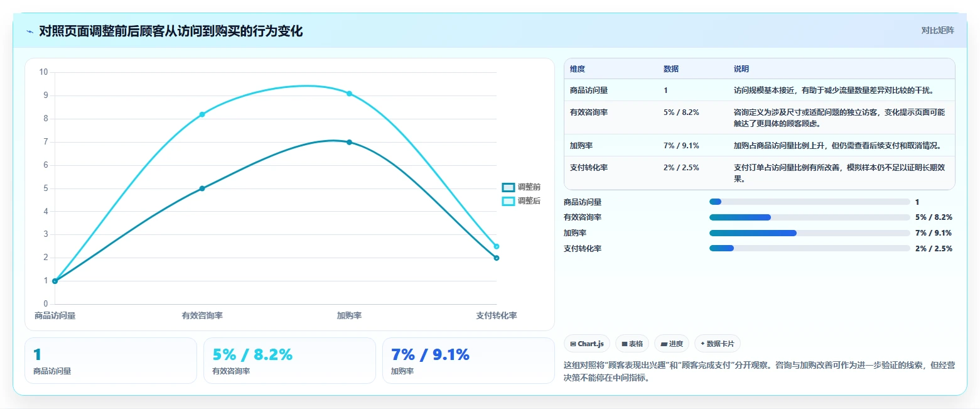Click the 商品访问量 progress bar
980x409 pixels.
pos(809,202)
